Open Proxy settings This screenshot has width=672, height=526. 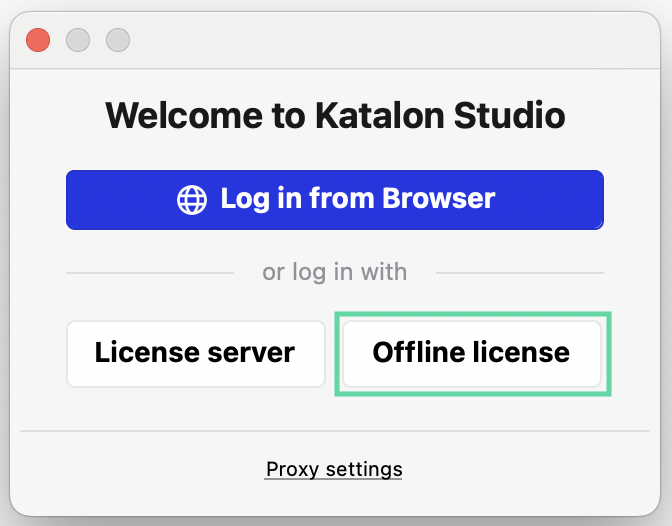tap(334, 469)
